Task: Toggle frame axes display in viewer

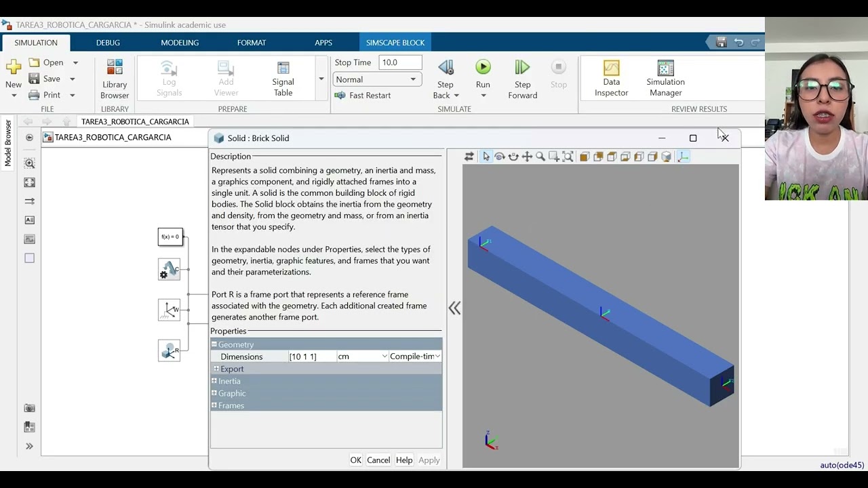Action: tap(683, 157)
